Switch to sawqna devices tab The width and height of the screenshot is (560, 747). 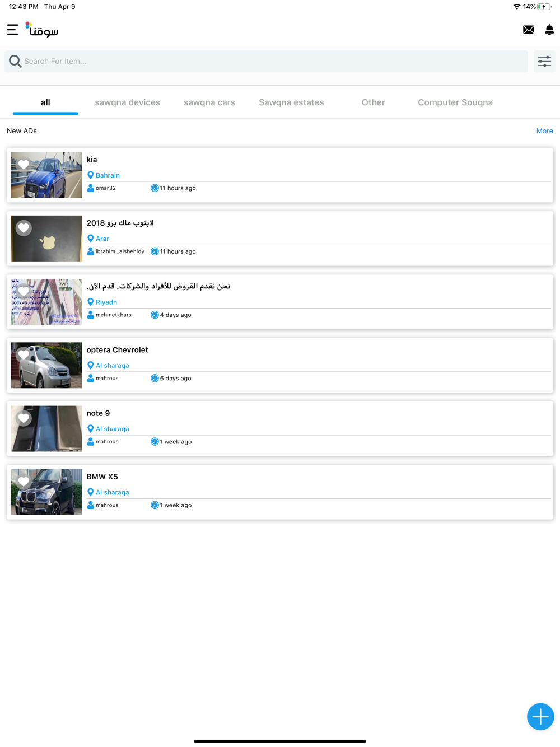[128, 102]
